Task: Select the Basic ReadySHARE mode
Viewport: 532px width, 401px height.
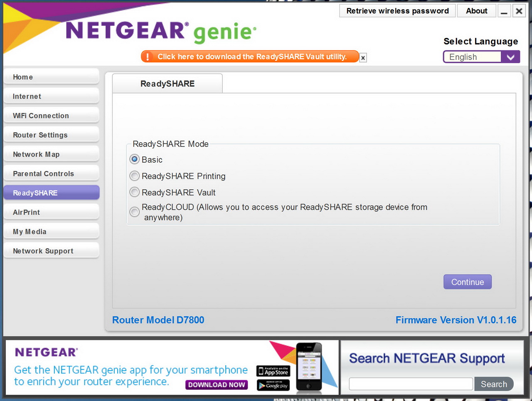Action: click(x=135, y=159)
